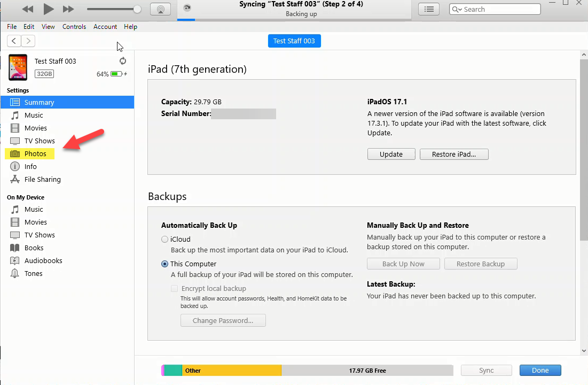
Task: Click the Fast-forward next track button
Action: coord(68,9)
